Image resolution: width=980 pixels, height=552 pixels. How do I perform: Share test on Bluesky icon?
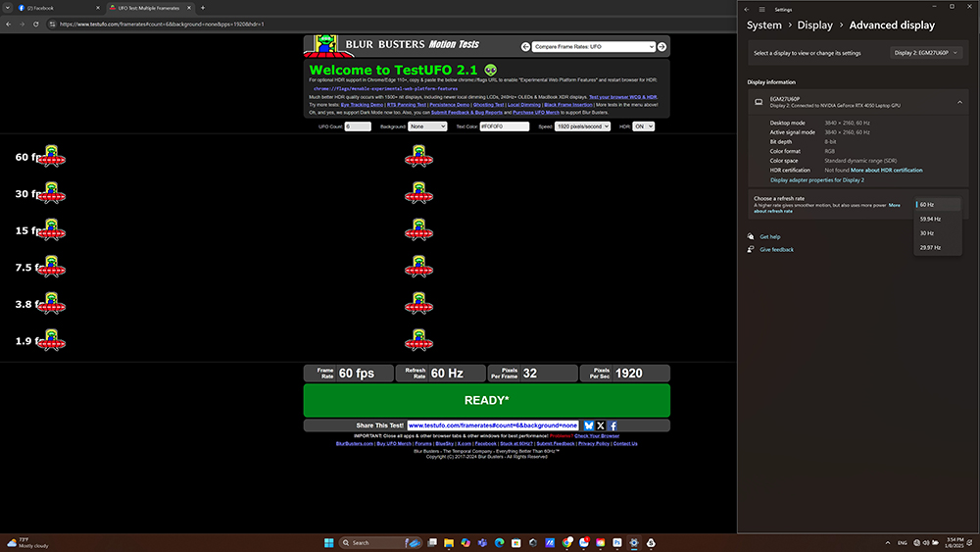click(x=588, y=426)
